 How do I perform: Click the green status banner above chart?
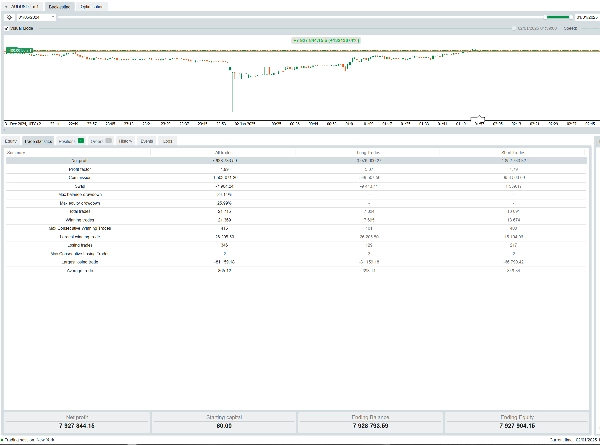point(325,40)
